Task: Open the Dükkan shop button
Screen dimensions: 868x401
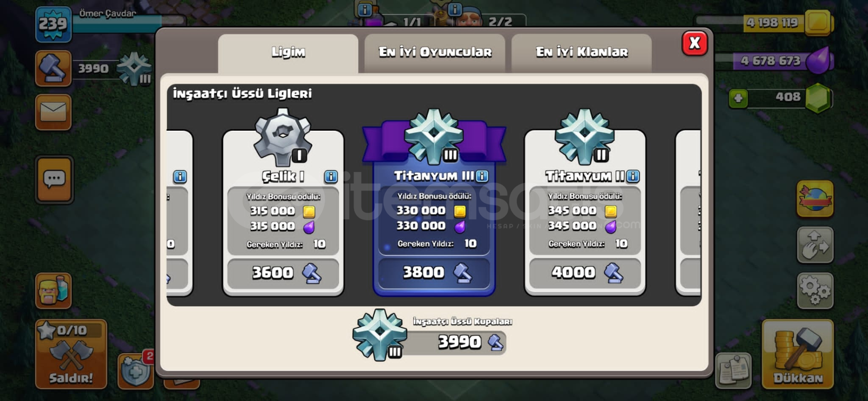Action: (x=798, y=354)
